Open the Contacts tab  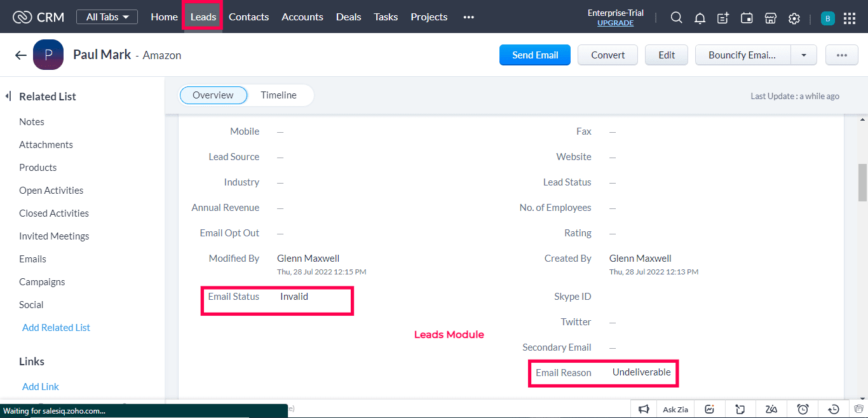pyautogui.click(x=248, y=17)
